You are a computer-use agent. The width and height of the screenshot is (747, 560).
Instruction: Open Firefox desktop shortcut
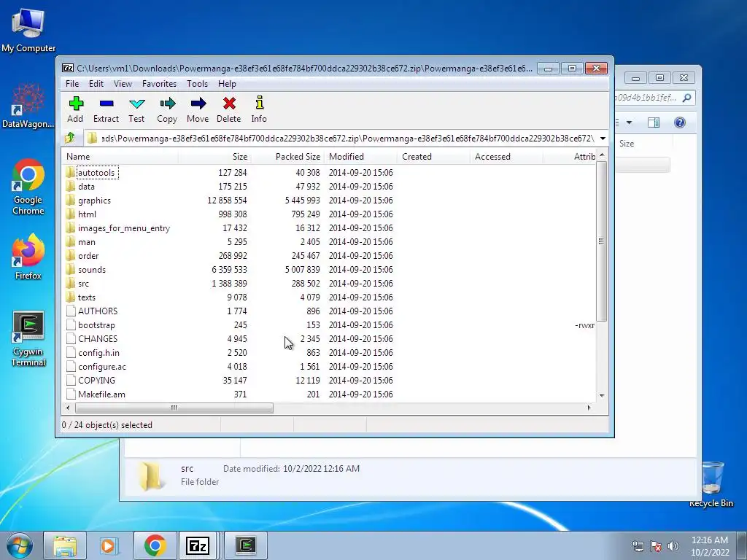(28, 256)
